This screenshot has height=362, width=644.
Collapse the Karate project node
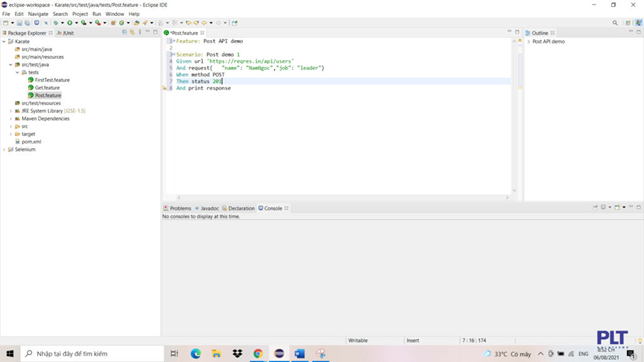[4, 42]
